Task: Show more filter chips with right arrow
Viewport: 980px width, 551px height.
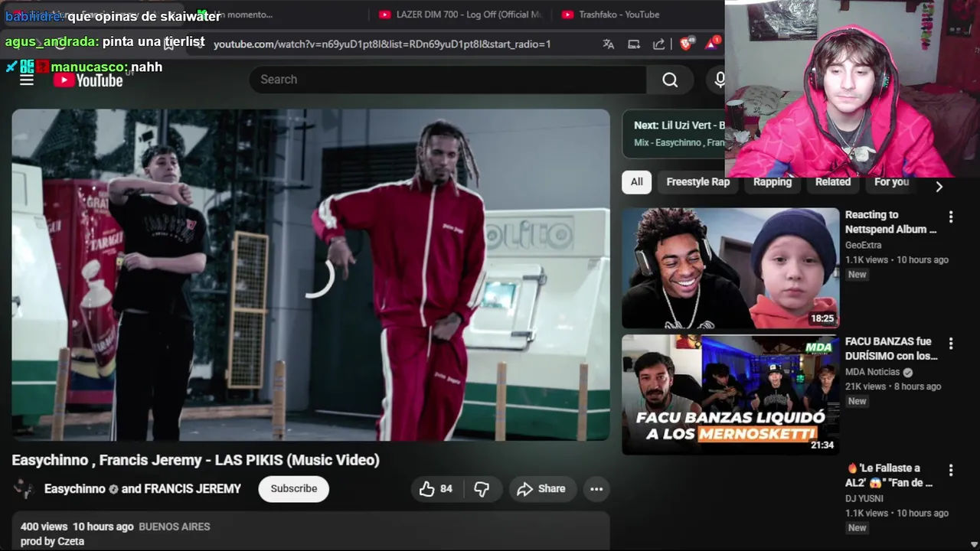Action: point(939,186)
